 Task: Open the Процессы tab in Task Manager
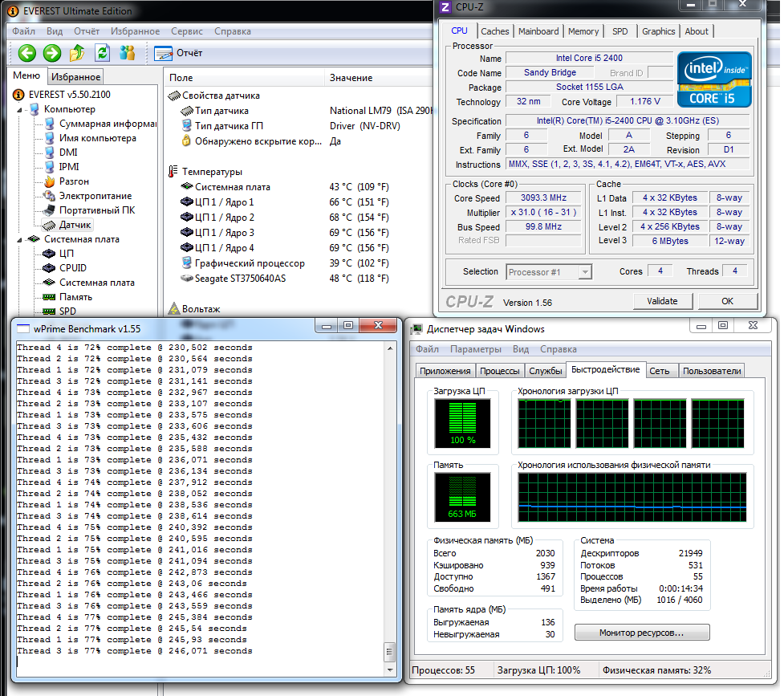click(499, 371)
